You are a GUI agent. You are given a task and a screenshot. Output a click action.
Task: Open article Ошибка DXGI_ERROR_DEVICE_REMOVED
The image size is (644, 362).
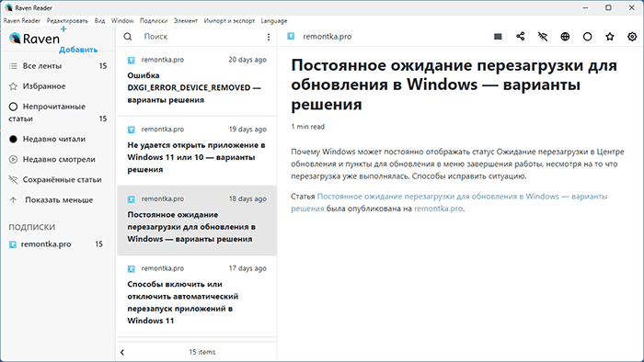(197, 81)
